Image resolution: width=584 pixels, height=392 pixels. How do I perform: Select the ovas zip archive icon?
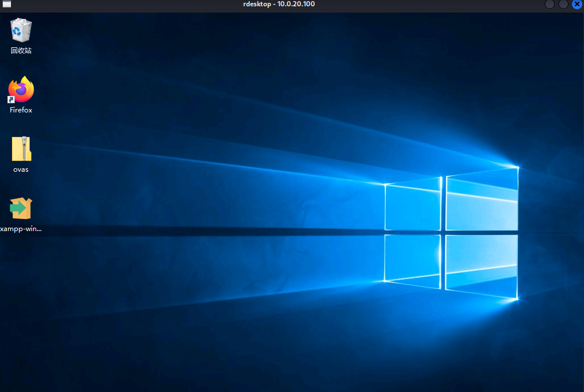click(21, 148)
